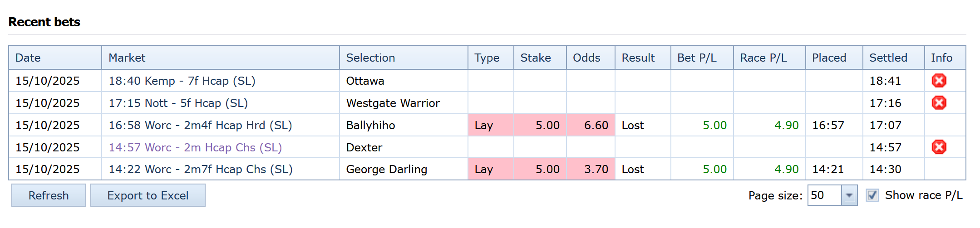Click the Page size input showing 50
The image size is (980, 228).
(824, 195)
